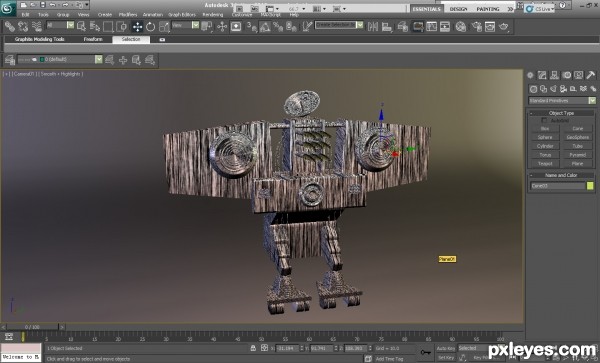Open the Rendered Frame Window
Image resolution: width=600 pixels, height=363 pixels.
tap(490, 26)
